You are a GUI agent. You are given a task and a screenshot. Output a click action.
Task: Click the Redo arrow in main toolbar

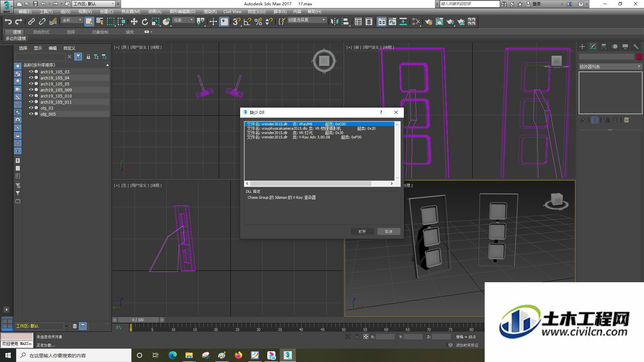pos(19,22)
